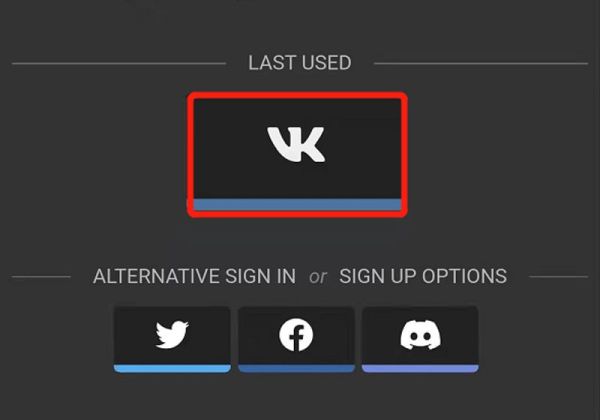600x420 pixels.
Task: Click the divider line right of LAST USED
Action: click(481, 63)
